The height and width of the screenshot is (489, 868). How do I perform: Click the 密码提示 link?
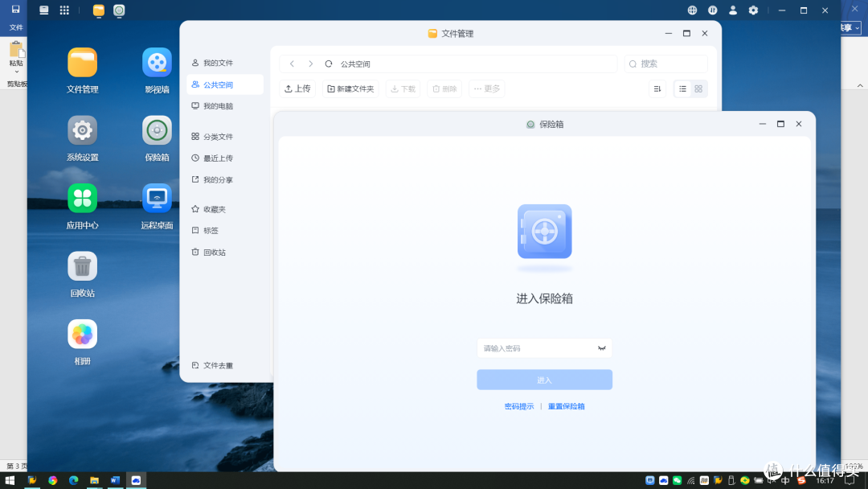(519, 406)
